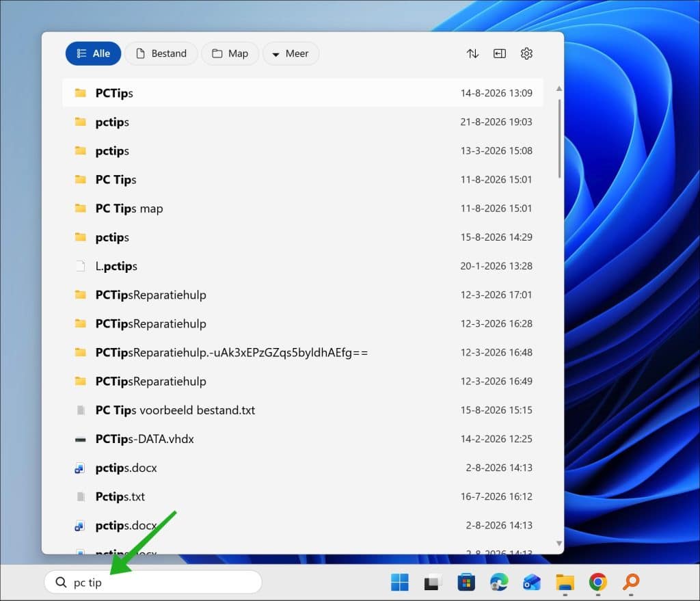Select the L.pctips file name
The image size is (700, 601).
116,266
